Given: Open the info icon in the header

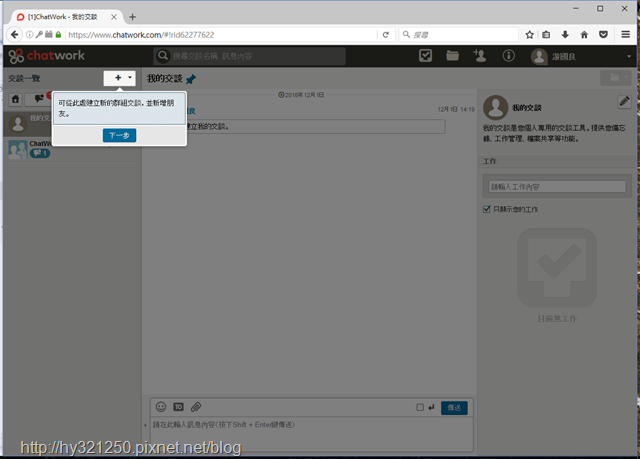Looking at the screenshot, I should 508,55.
